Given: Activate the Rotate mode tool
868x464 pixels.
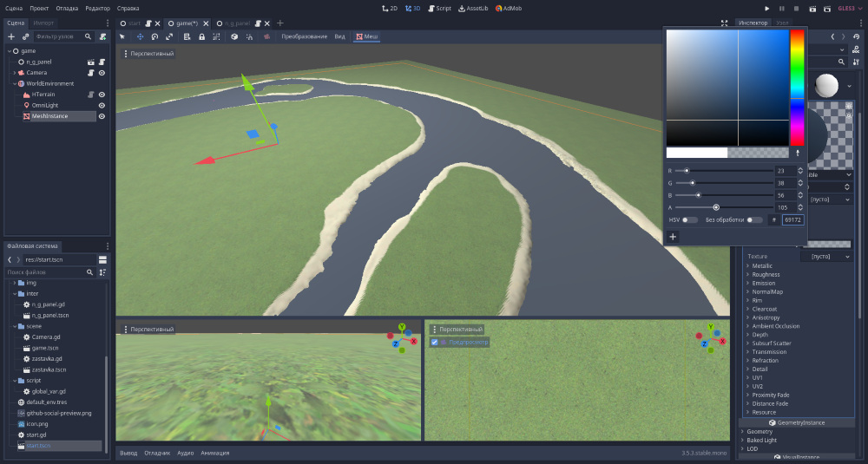Looking at the screenshot, I should point(155,36).
